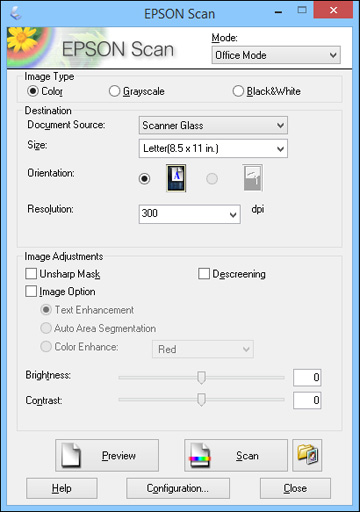
Task: Click the Help button
Action: 62,488
